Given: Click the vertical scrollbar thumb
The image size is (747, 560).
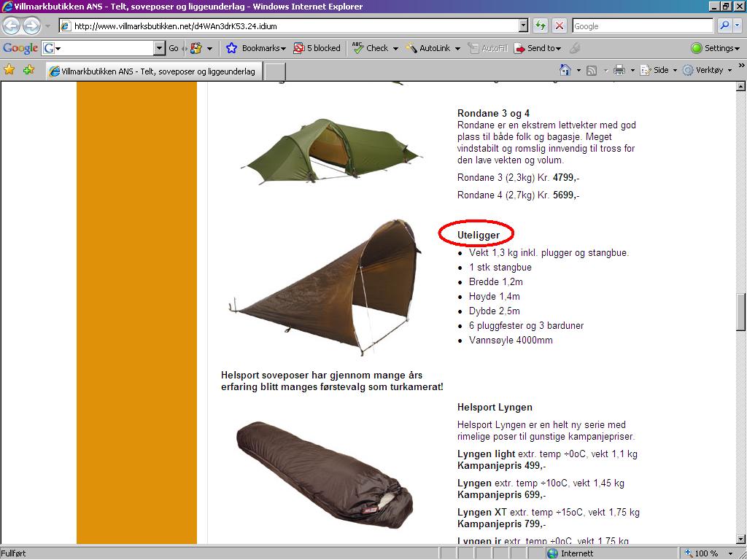Looking at the screenshot, I should pyautogui.click(x=741, y=312).
